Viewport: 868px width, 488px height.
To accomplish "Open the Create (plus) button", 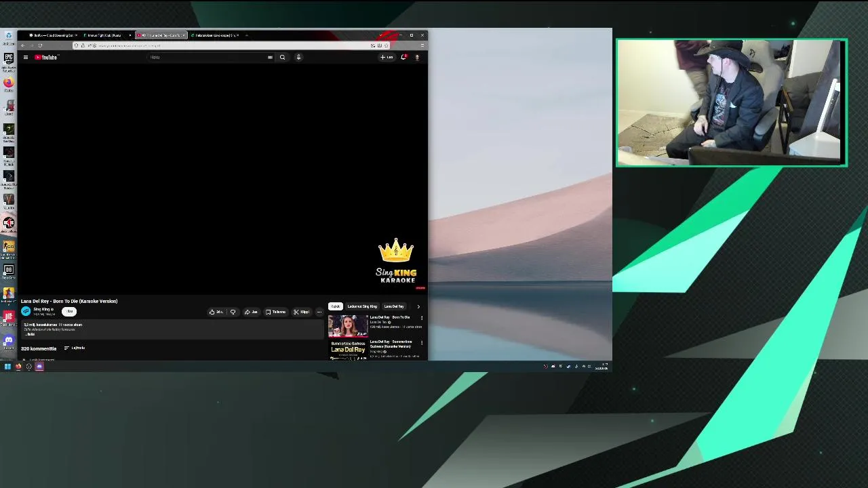I will coord(387,58).
